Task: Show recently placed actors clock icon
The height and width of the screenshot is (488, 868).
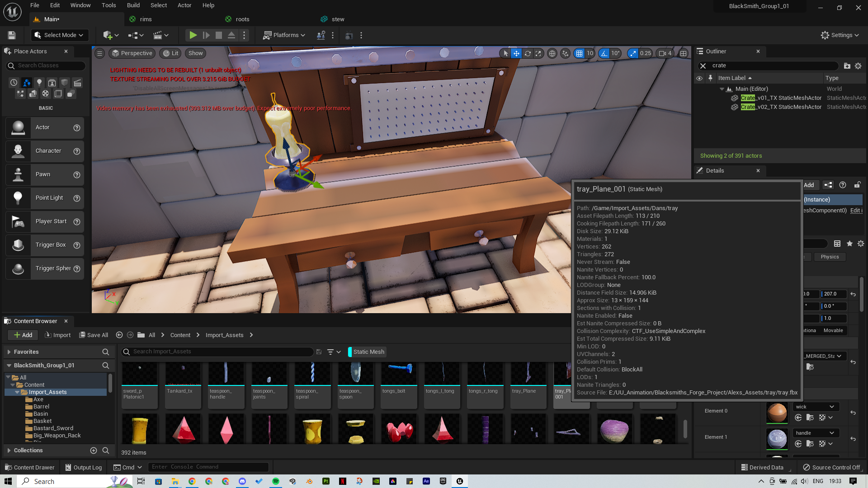Action: click(x=14, y=83)
